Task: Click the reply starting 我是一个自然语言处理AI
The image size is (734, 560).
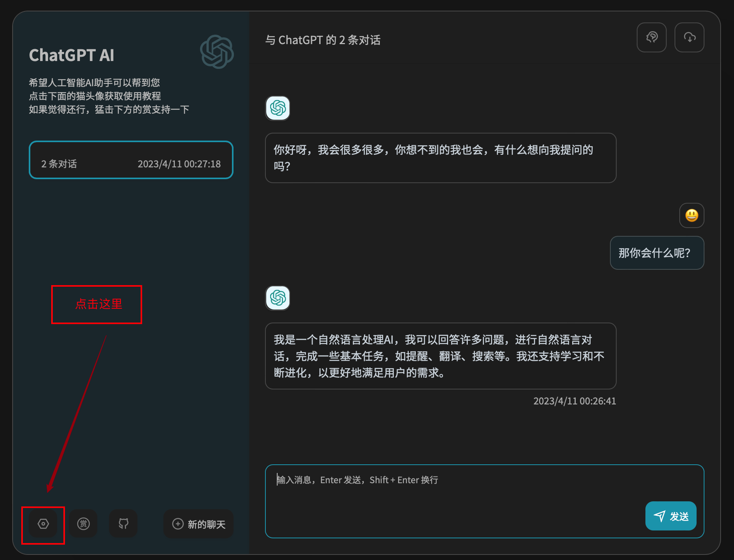Action: pyautogui.click(x=441, y=356)
